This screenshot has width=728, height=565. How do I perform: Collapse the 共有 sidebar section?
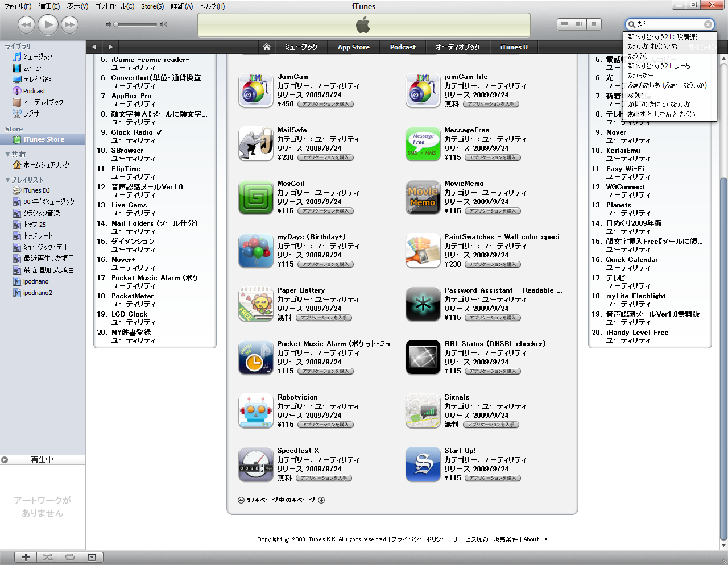[x=7, y=154]
